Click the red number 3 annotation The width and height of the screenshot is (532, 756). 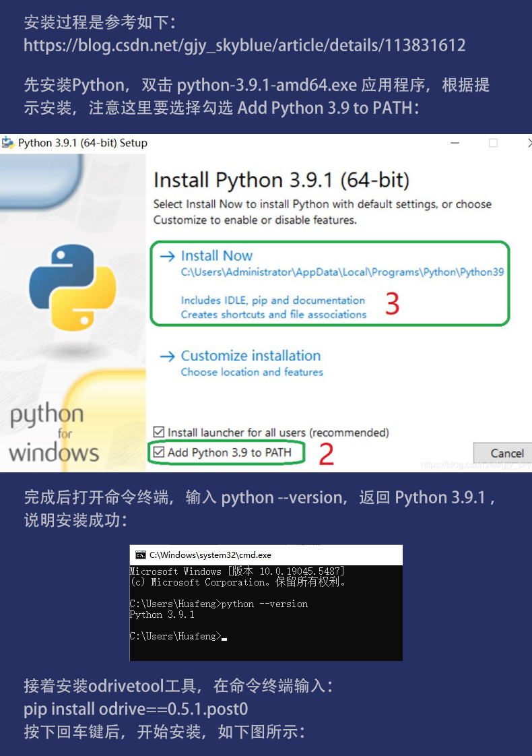coord(392,305)
